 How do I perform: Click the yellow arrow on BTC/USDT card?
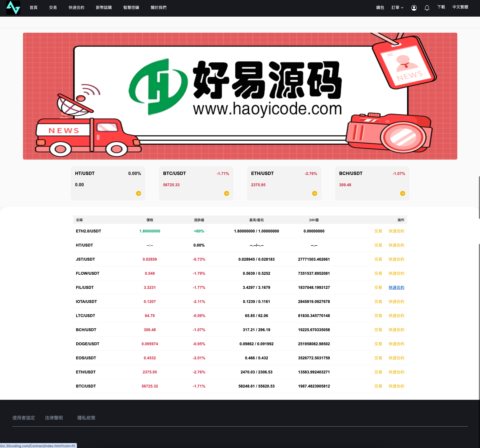coord(226,193)
